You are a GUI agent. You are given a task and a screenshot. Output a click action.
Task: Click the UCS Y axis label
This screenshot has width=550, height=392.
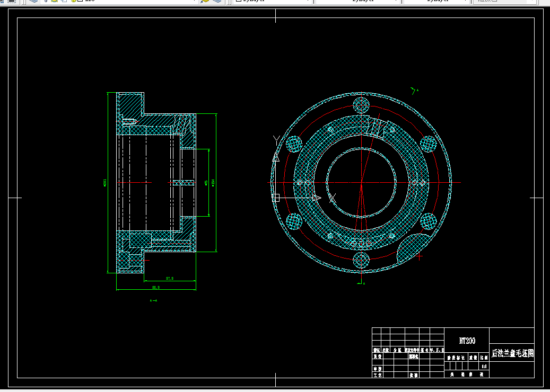point(276,140)
